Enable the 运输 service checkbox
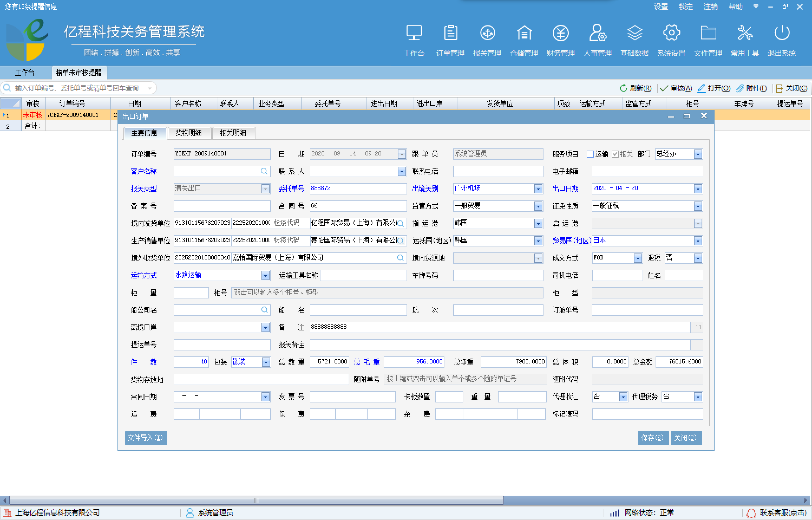This screenshot has width=812, height=520. pos(590,154)
